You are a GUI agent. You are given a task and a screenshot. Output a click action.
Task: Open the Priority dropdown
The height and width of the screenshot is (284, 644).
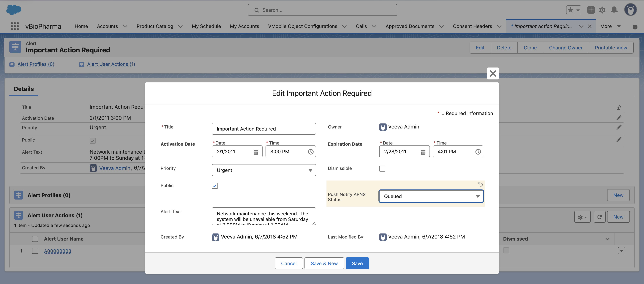point(263,170)
